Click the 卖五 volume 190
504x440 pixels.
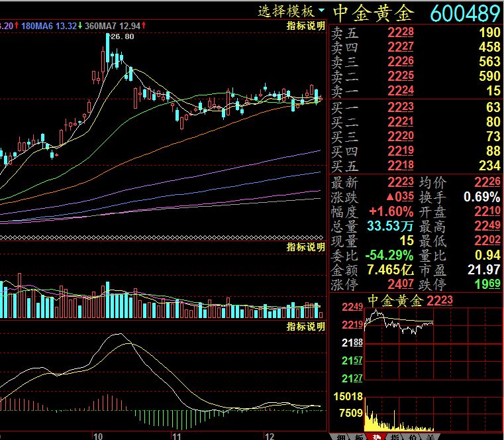[489, 32]
